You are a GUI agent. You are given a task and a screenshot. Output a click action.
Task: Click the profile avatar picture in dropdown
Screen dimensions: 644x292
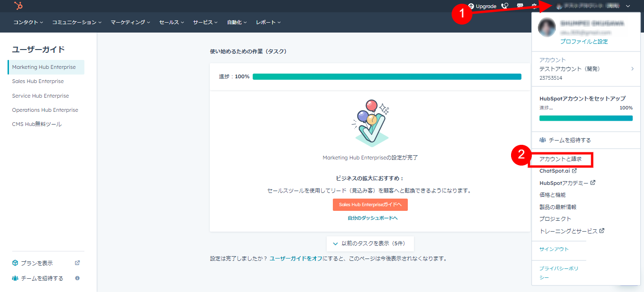pos(547,27)
